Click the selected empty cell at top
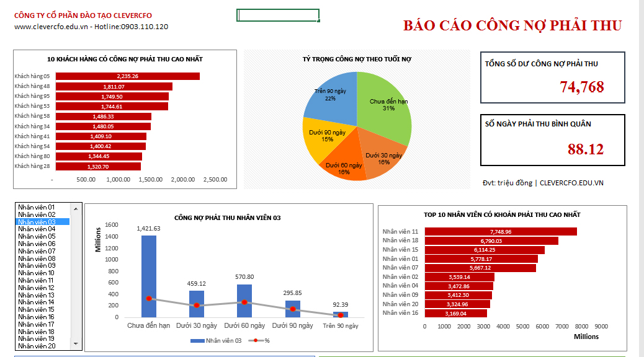644x357 pixels. coord(278,15)
